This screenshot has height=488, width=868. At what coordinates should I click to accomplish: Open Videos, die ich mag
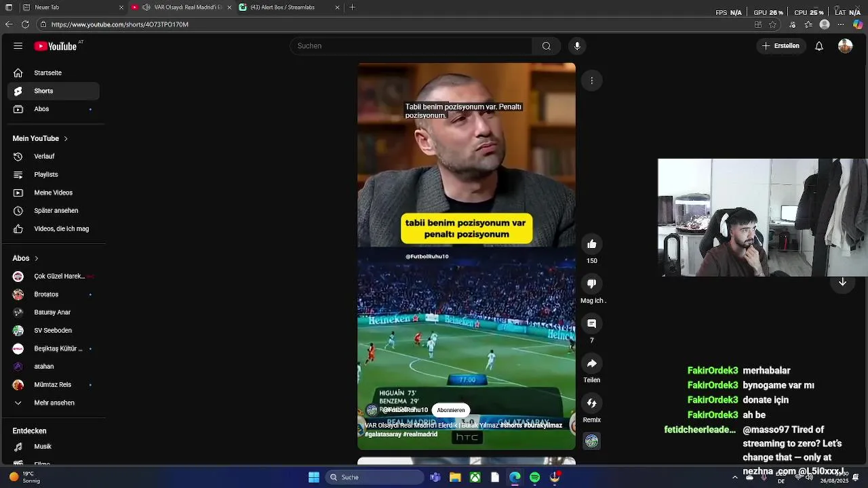tap(54, 229)
